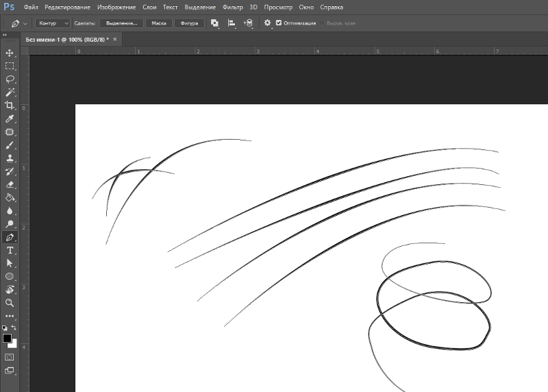
Task: Select the Lasso tool
Action: pos(10,79)
